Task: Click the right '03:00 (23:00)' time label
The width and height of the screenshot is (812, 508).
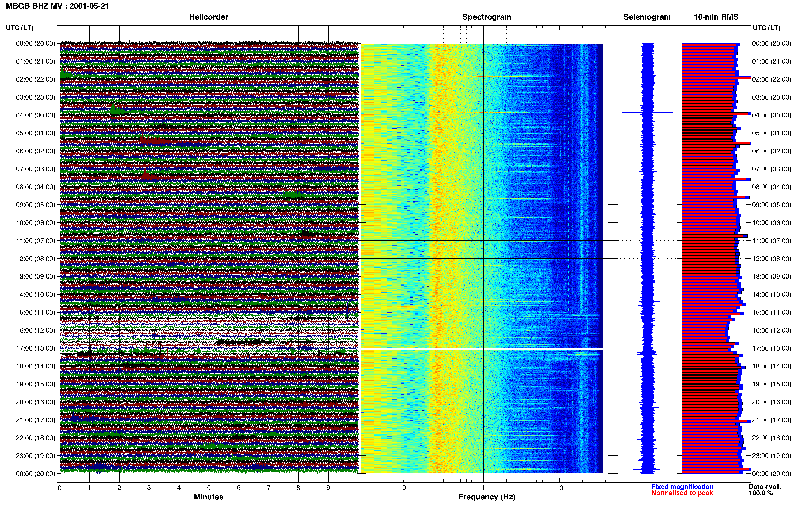Action: pyautogui.click(x=772, y=97)
